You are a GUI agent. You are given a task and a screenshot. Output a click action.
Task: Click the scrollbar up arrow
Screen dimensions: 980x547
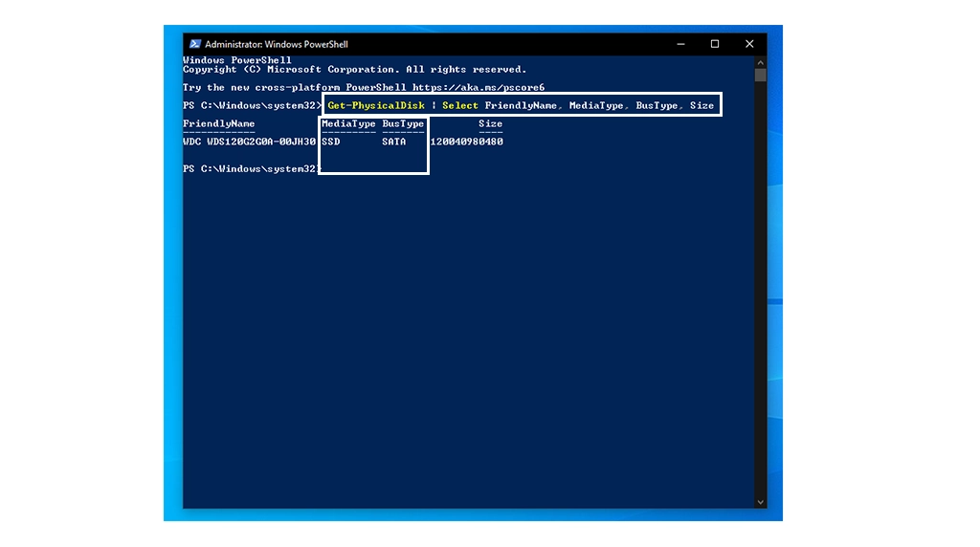(x=760, y=61)
